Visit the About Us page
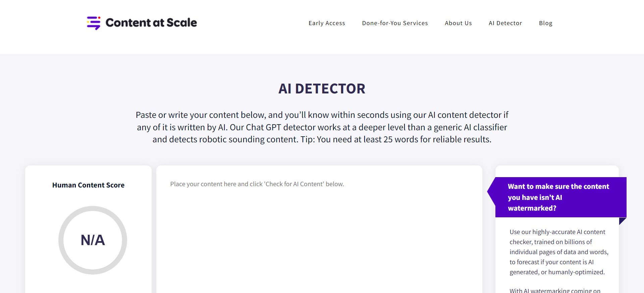The height and width of the screenshot is (293, 644). (458, 23)
